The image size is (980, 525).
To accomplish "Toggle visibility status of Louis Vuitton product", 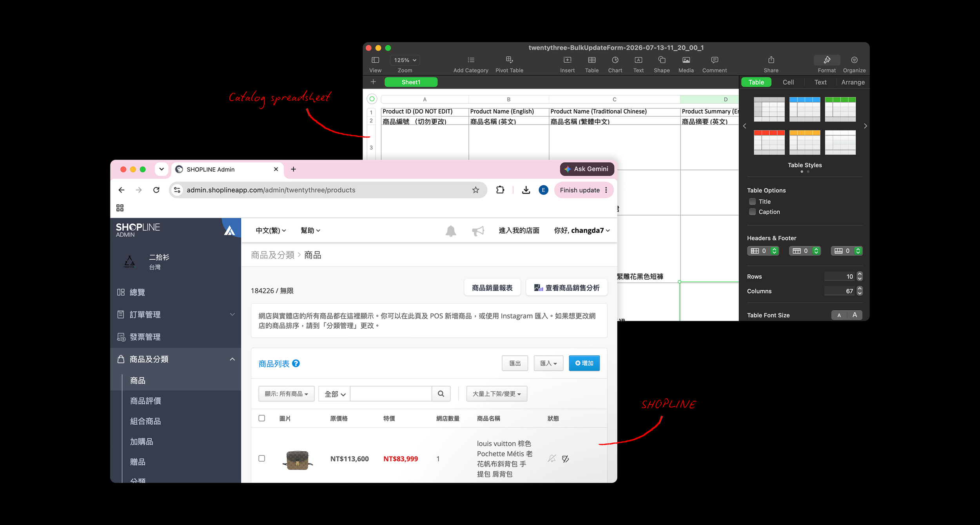I will pyautogui.click(x=552, y=458).
